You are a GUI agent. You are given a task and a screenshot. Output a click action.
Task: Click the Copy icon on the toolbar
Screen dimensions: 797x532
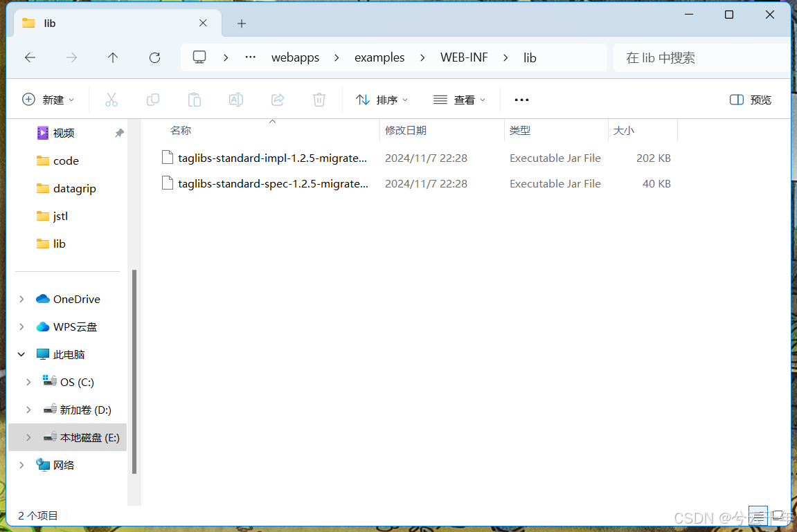153,99
